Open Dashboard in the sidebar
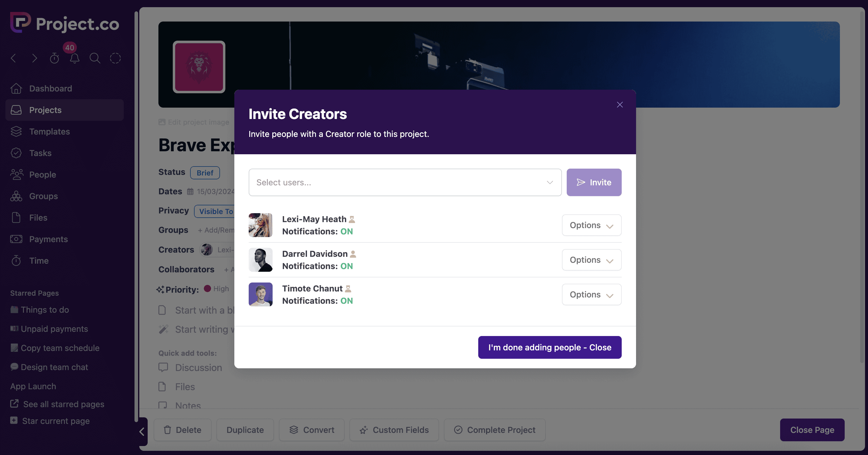 tap(51, 89)
